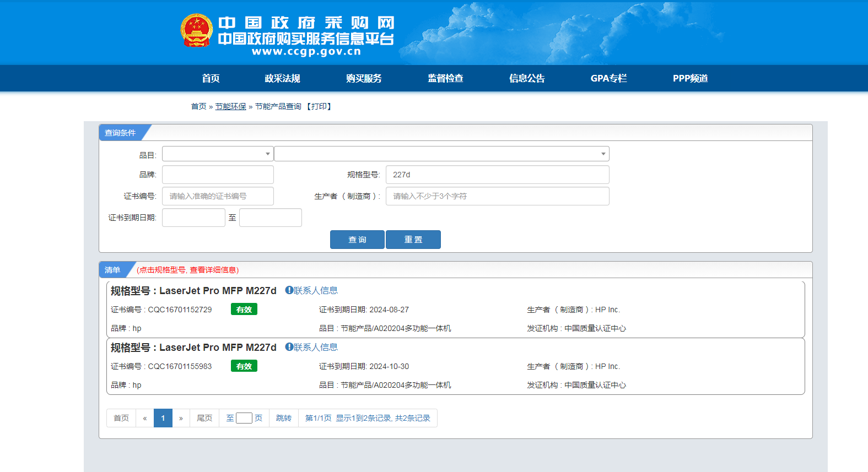Click 首页 breadcrumb link
This screenshot has width=868, height=472.
tap(198, 106)
